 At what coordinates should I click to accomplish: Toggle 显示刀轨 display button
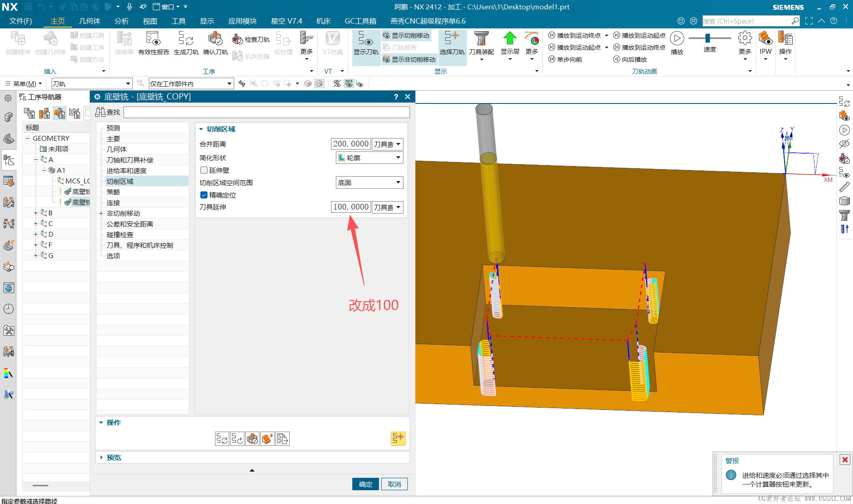point(366,44)
